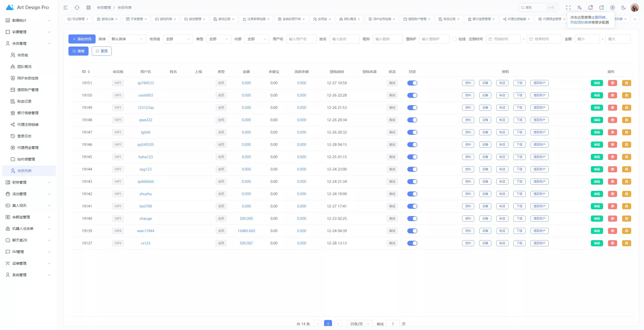The height and width of the screenshot is (330, 644).
Task: Click the green 编辑 button for ID 19150
Action: (597, 95)
